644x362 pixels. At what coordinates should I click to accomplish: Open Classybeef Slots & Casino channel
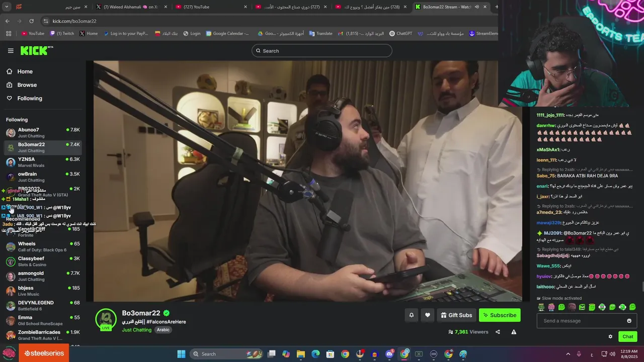coord(43,261)
